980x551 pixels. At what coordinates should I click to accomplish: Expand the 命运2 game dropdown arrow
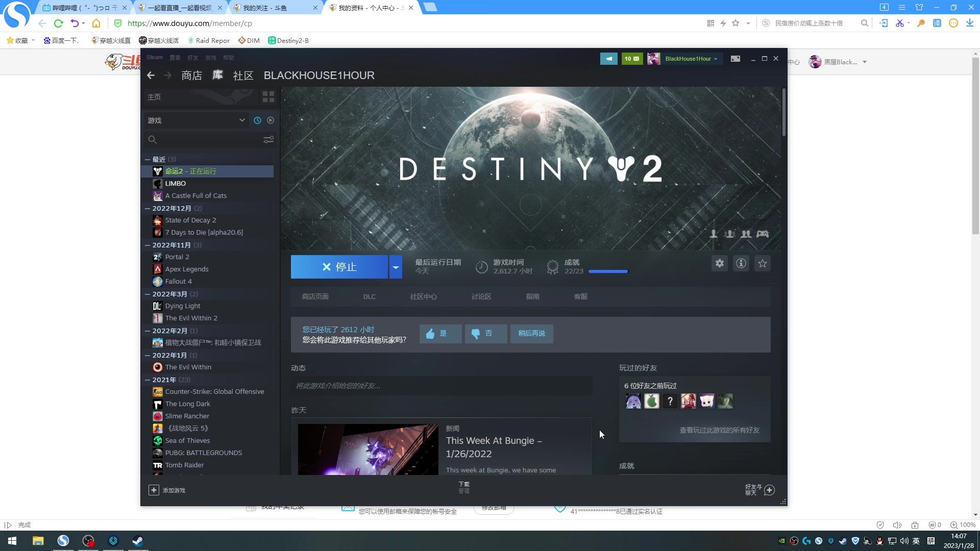(x=396, y=267)
